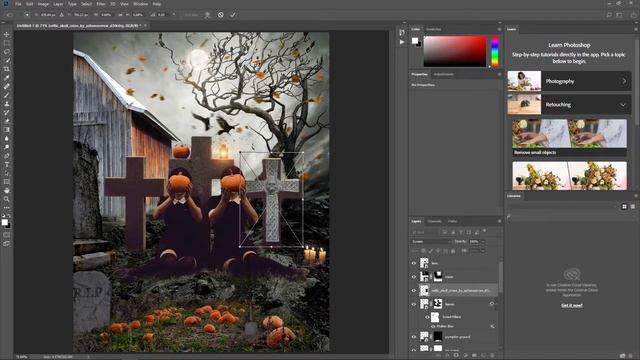
Task: Hide the selected celtic cross layer
Action: (x=413, y=291)
